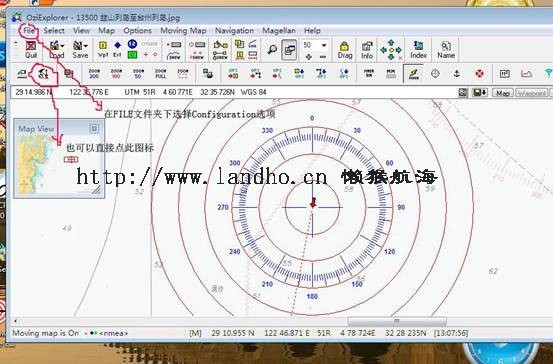
Task: Click the Zoom FULL toolbar button
Action: (x=160, y=73)
